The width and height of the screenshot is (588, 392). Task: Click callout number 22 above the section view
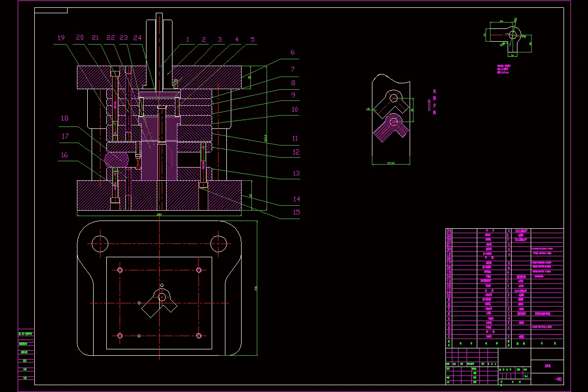pyautogui.click(x=111, y=38)
